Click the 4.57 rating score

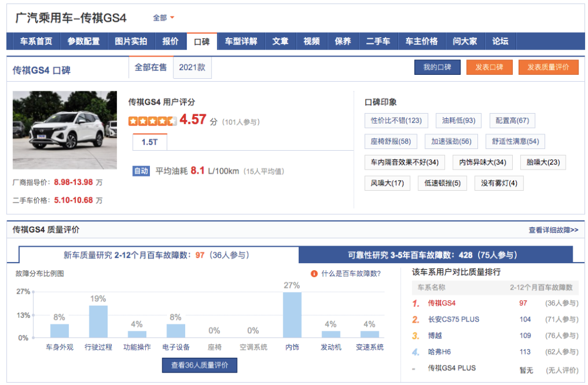point(193,120)
